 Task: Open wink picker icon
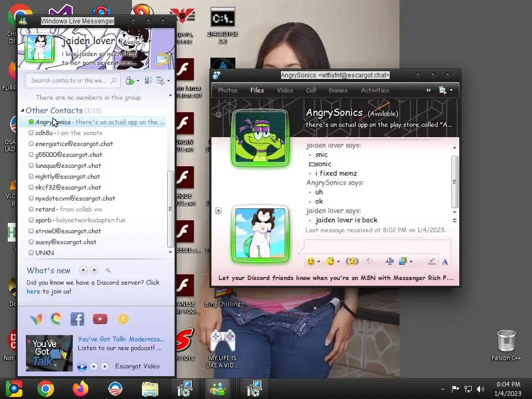click(330, 261)
